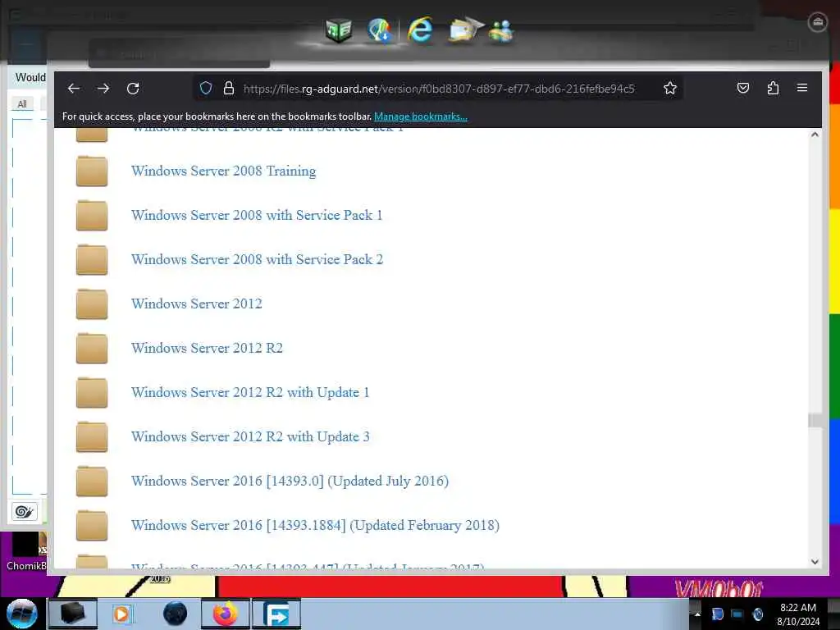Image resolution: width=840 pixels, height=630 pixels.
Task: Open Windows Server 2008 with Service Pack 1
Action: (x=257, y=216)
